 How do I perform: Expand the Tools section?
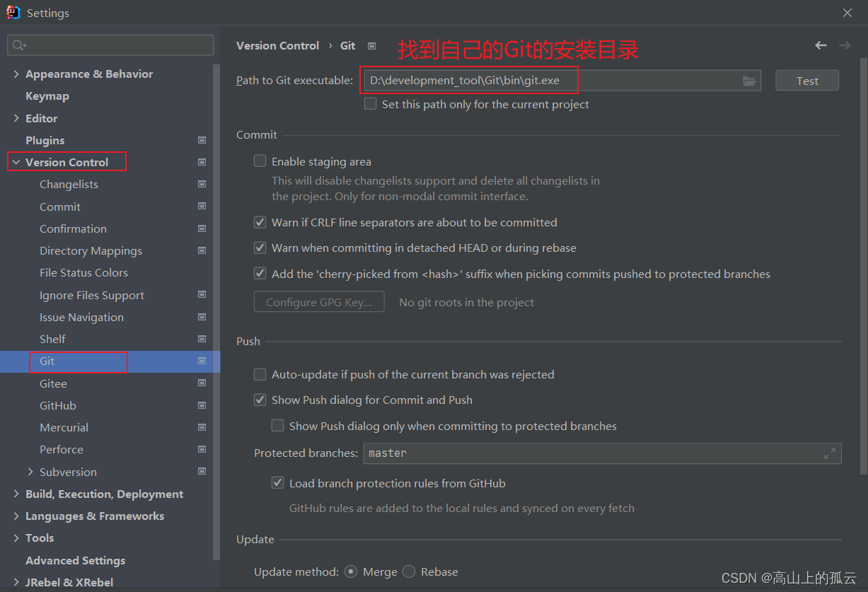pyautogui.click(x=16, y=538)
